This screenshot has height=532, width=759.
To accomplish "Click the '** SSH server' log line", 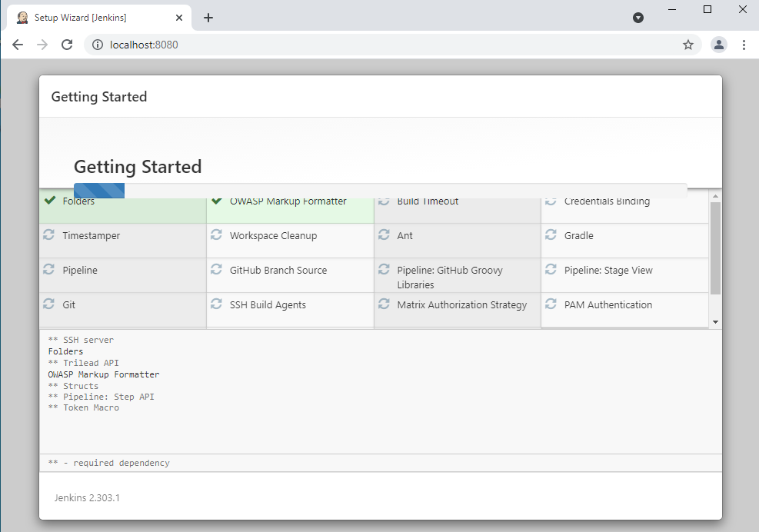I will coord(81,340).
